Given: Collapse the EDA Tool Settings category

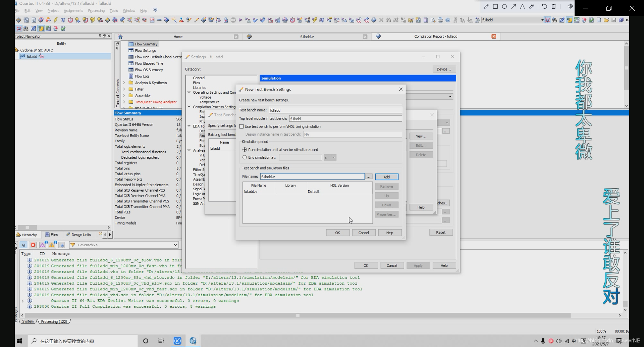Looking at the screenshot, I should coord(189,126).
